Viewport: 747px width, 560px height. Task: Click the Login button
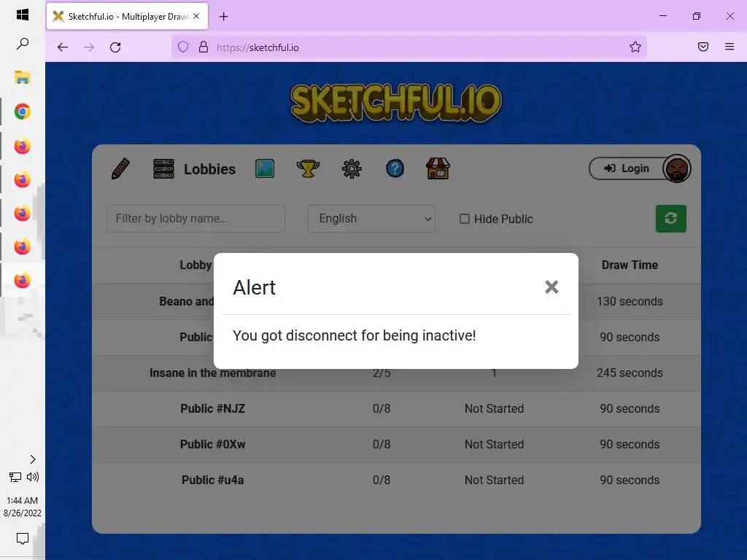click(627, 168)
